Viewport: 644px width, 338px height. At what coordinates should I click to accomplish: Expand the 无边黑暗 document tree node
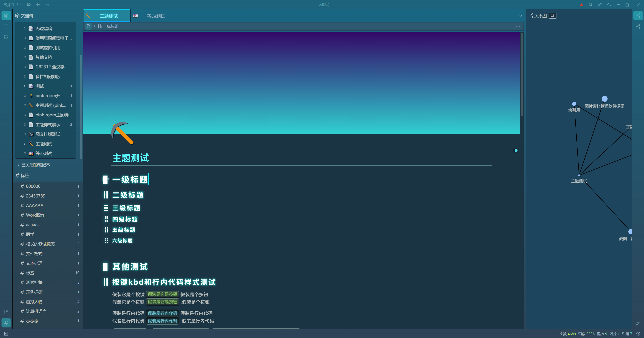[24, 28]
